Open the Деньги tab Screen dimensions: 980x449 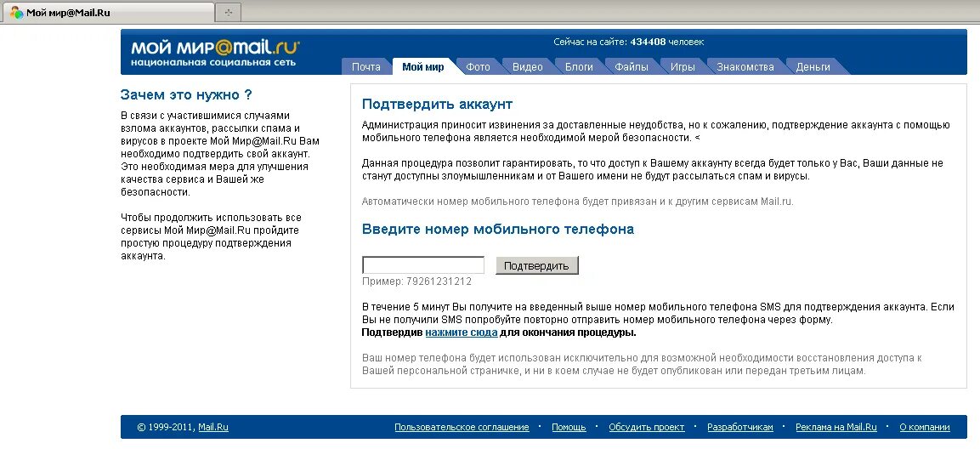click(x=813, y=67)
